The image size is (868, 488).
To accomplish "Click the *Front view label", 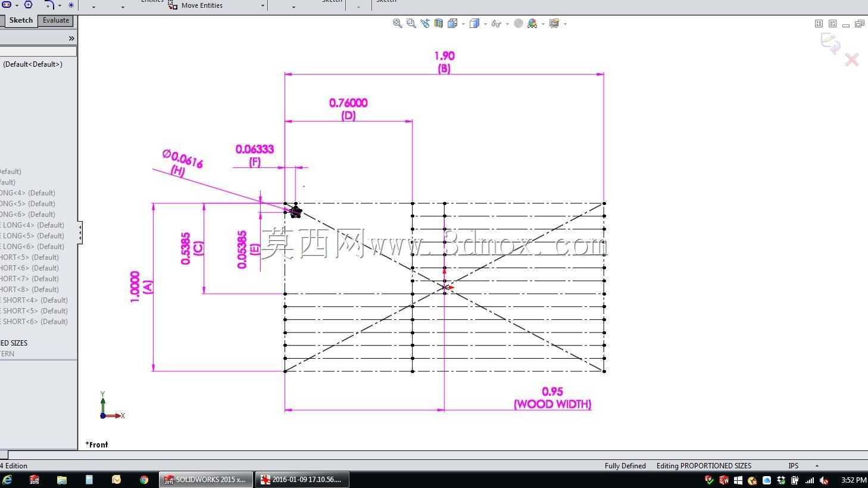I will pyautogui.click(x=96, y=445).
